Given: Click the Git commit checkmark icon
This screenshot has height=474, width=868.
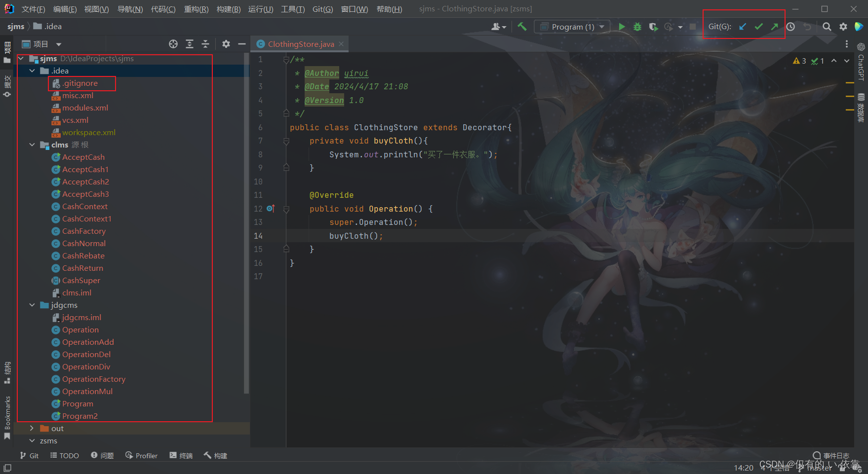Looking at the screenshot, I should [x=759, y=27].
